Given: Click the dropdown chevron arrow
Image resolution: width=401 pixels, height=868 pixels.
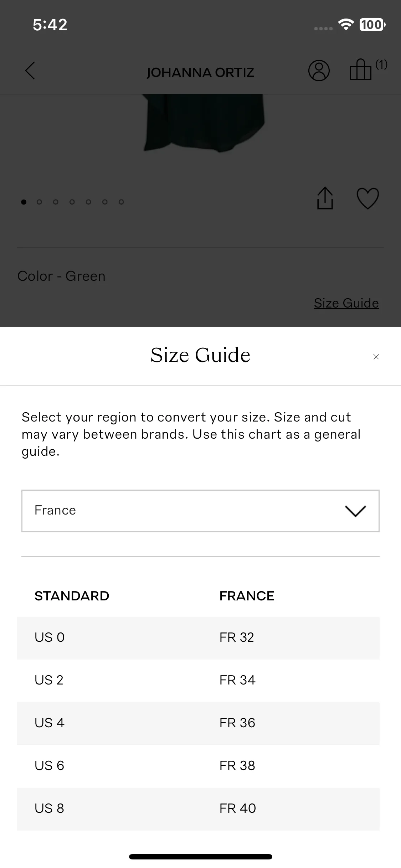Looking at the screenshot, I should pos(355,511).
